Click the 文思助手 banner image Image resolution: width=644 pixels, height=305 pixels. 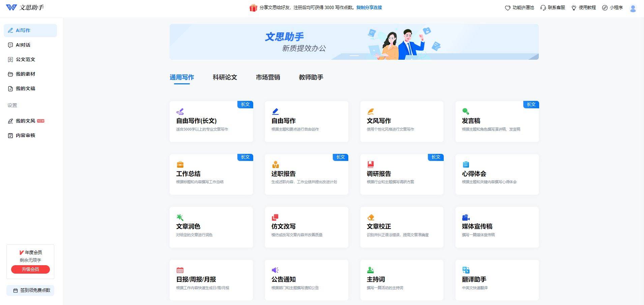(x=354, y=42)
